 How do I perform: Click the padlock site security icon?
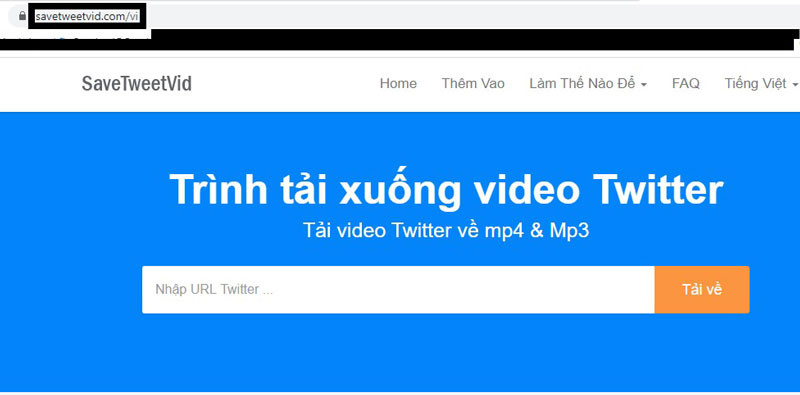coord(22,16)
